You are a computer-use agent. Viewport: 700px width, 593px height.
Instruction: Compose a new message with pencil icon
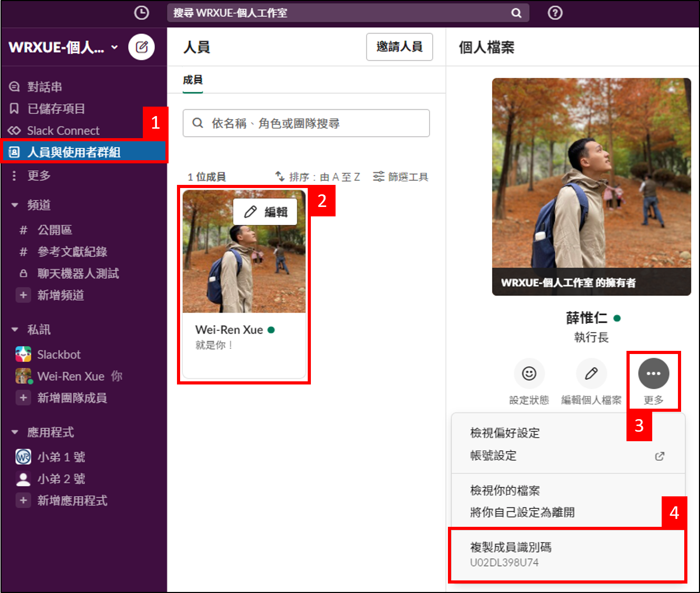(x=142, y=47)
